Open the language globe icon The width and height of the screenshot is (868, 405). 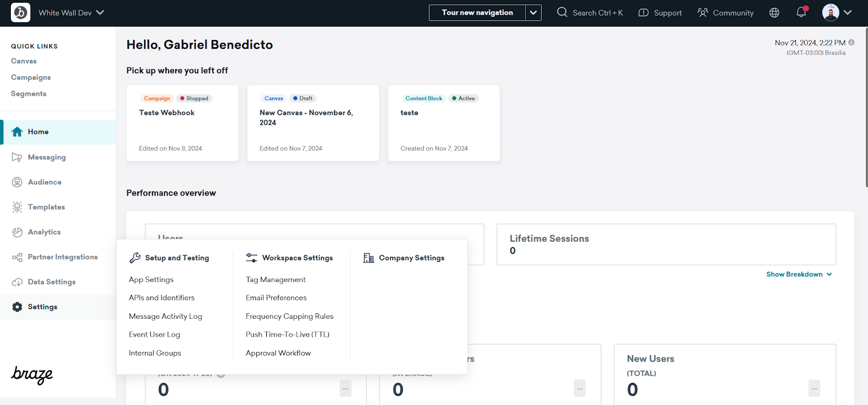pos(774,12)
